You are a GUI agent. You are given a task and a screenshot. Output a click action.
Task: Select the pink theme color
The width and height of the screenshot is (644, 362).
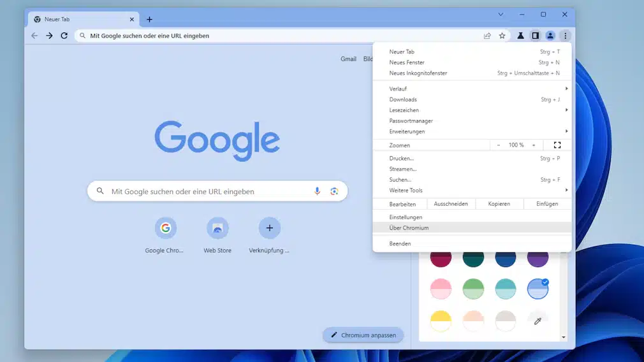441,289
